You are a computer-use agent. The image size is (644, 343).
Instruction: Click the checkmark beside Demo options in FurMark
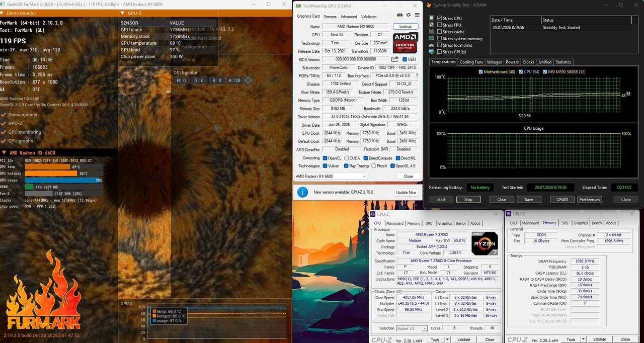point(3,115)
